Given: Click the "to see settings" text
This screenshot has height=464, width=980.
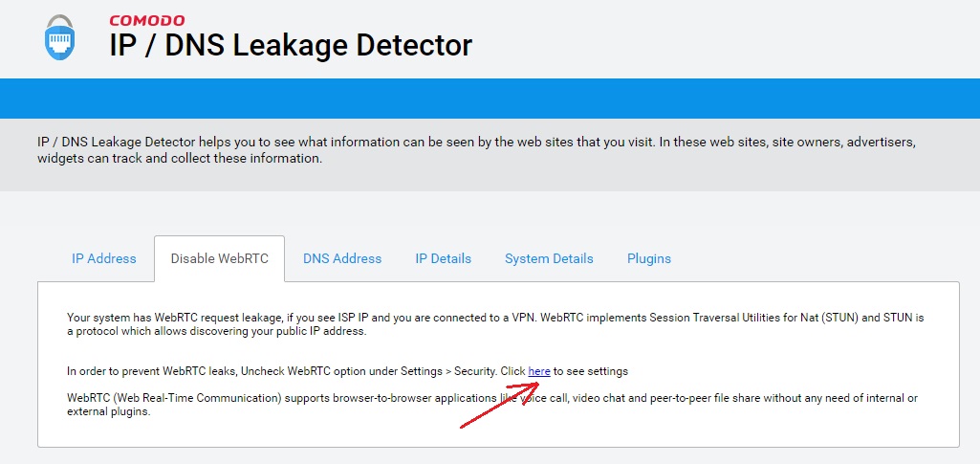Looking at the screenshot, I should [x=591, y=371].
